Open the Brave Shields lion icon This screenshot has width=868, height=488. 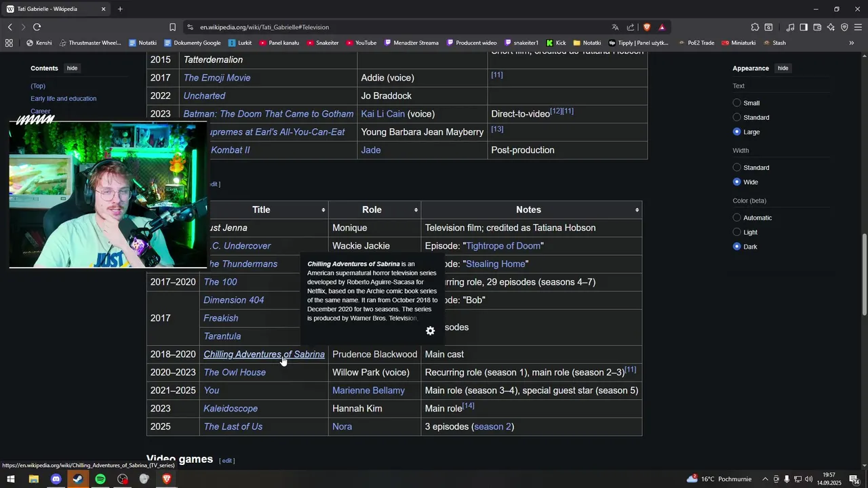(646, 27)
